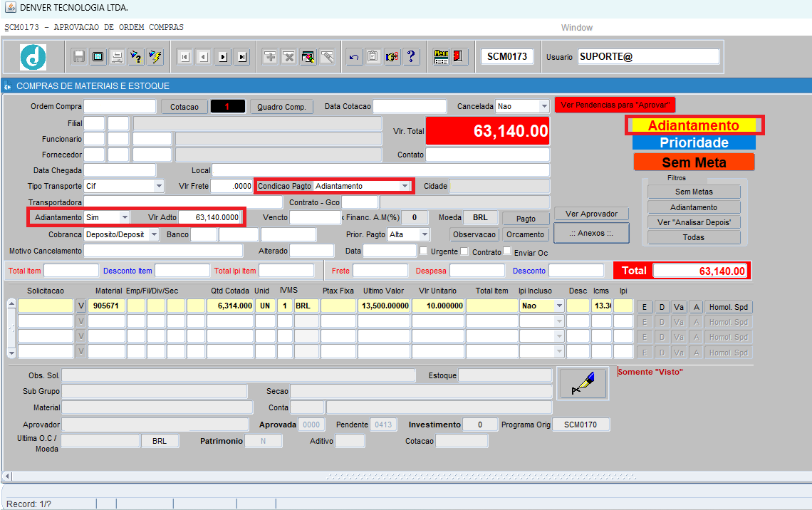The width and height of the screenshot is (812, 510).
Task: Click the Clear Field eraser icon
Action: [x=327, y=56]
